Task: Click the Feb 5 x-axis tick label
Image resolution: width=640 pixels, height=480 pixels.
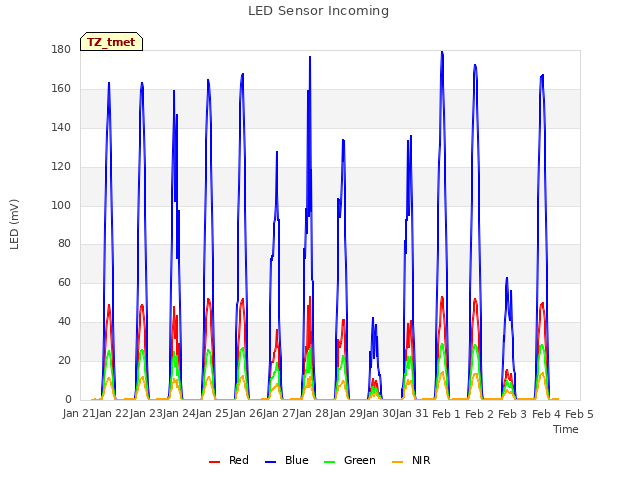Action: (579, 414)
